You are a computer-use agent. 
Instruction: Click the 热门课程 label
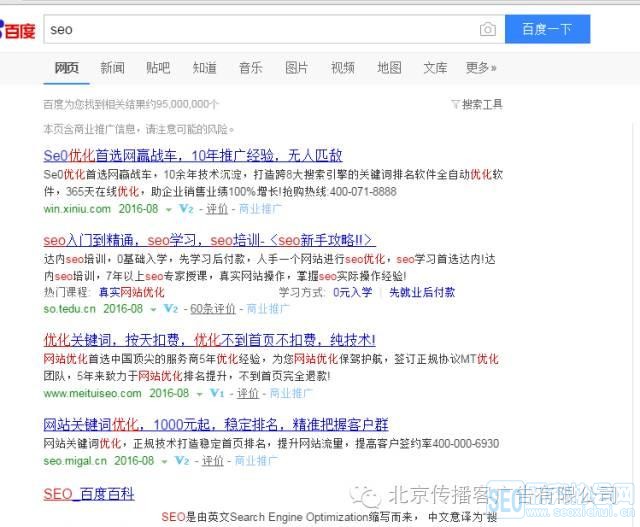tap(66, 292)
